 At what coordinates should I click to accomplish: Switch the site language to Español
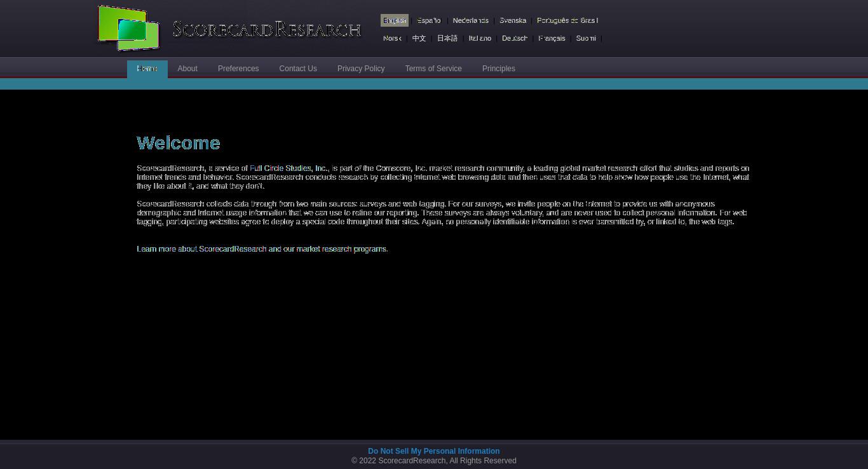click(x=429, y=20)
